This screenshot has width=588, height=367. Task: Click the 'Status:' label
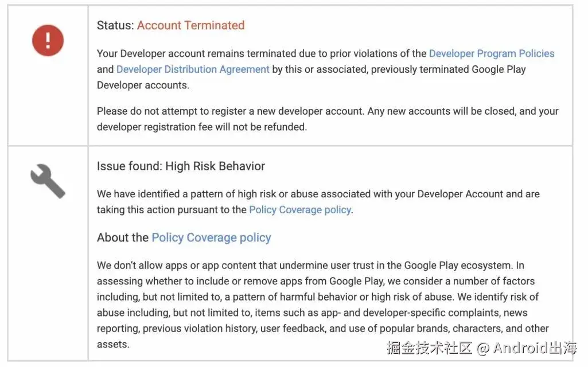(115, 25)
